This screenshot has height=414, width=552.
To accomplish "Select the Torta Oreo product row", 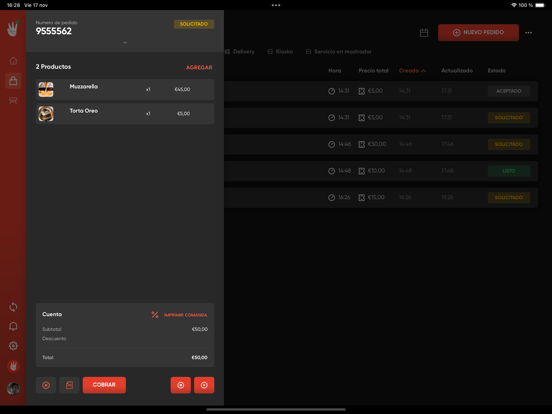I will tap(125, 114).
